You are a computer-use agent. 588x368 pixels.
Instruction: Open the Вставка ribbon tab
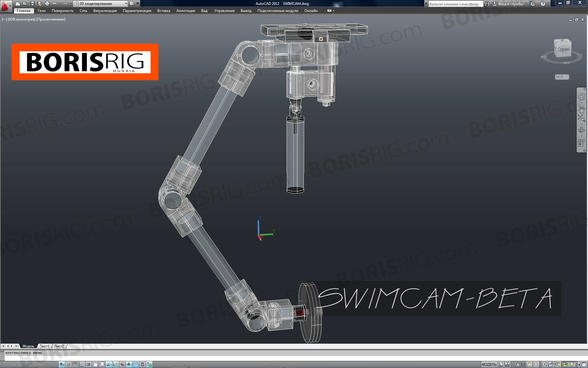(164, 11)
